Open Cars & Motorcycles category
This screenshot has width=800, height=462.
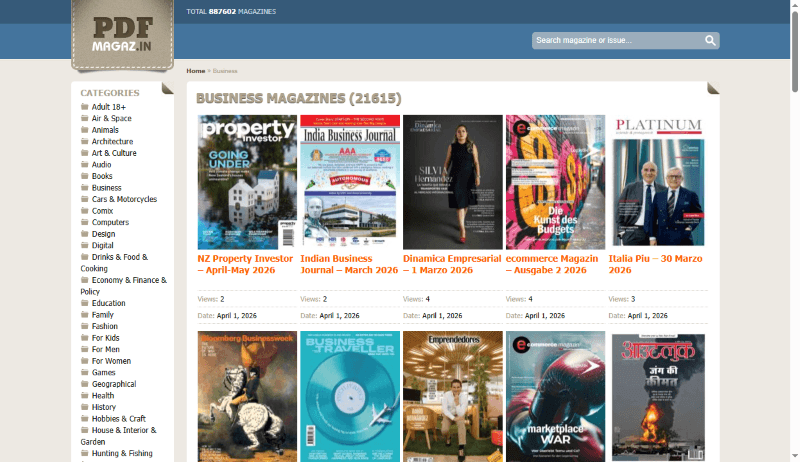124,199
